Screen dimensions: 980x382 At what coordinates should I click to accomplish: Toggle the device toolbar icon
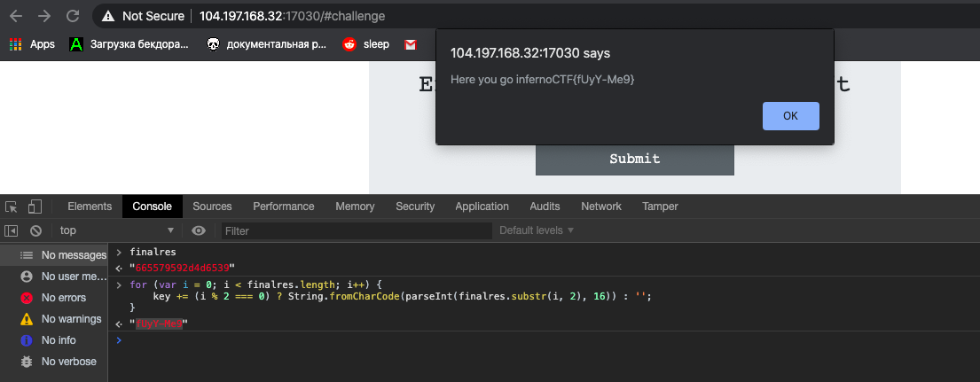[x=35, y=207]
